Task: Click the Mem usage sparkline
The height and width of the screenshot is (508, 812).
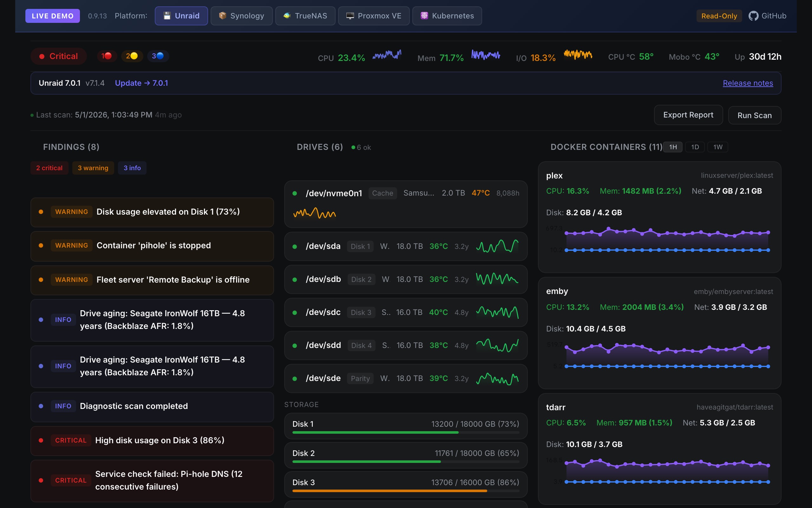Action: (486, 54)
